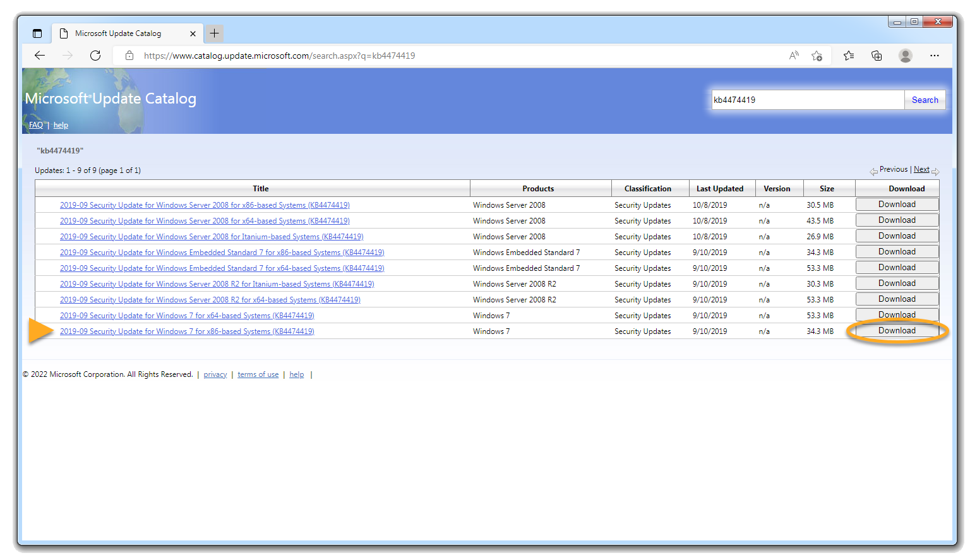Open the terms of use link

258,374
